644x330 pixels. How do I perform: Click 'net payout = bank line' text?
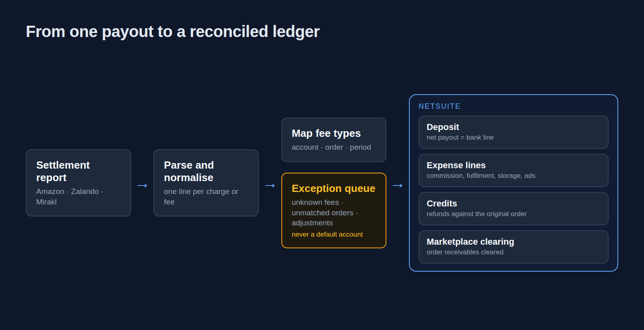pos(460,138)
